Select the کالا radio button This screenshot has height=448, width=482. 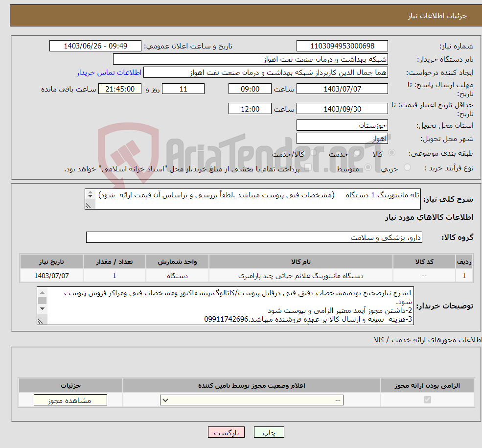coord(391,152)
